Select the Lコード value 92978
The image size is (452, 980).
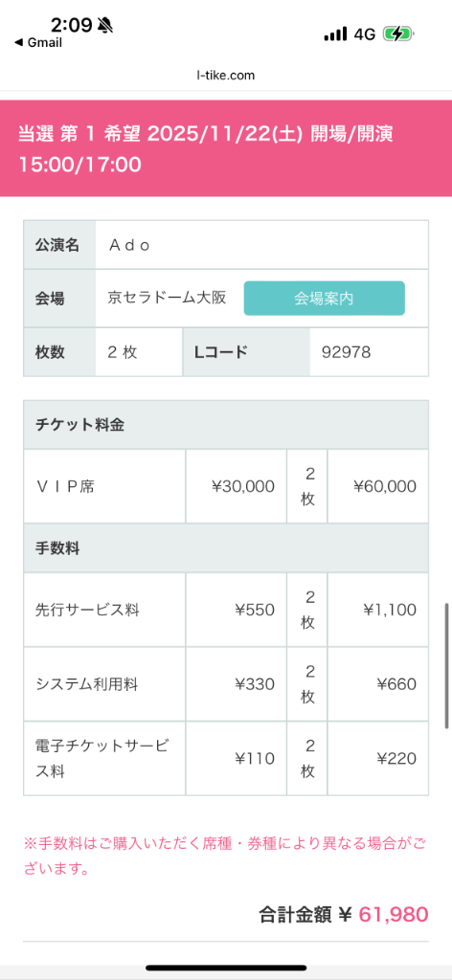point(347,352)
